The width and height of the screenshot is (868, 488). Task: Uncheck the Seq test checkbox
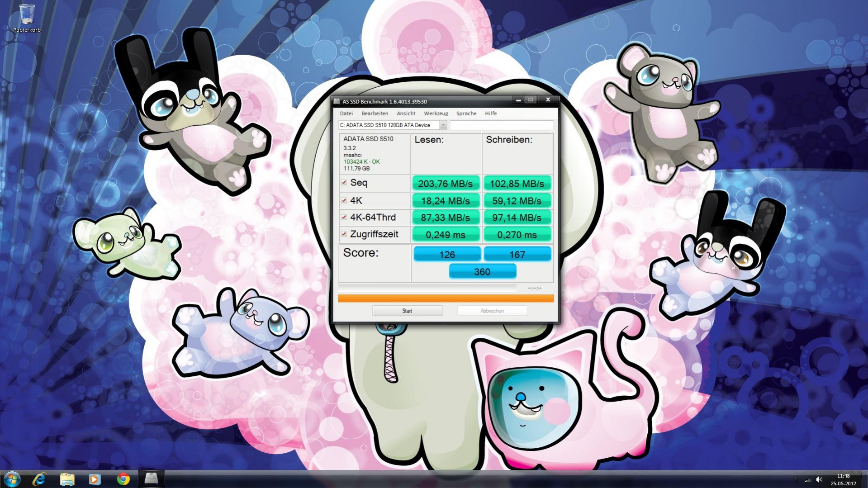click(344, 183)
